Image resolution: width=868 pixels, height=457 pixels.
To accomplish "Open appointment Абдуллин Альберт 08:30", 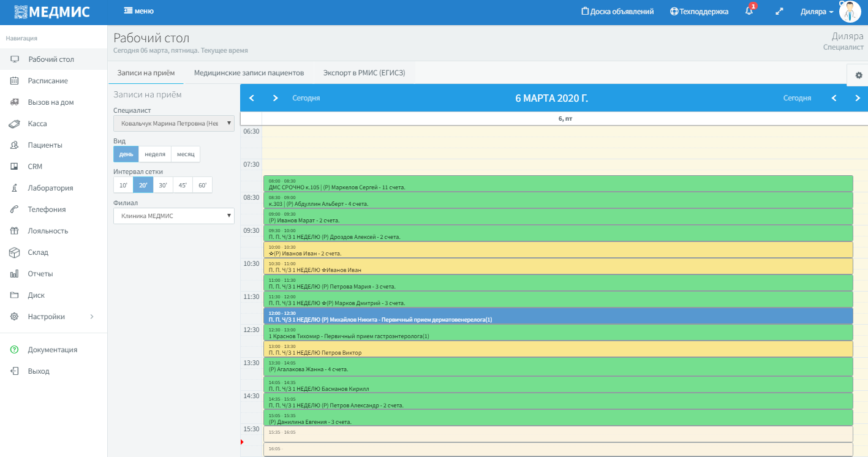I will coord(558,200).
